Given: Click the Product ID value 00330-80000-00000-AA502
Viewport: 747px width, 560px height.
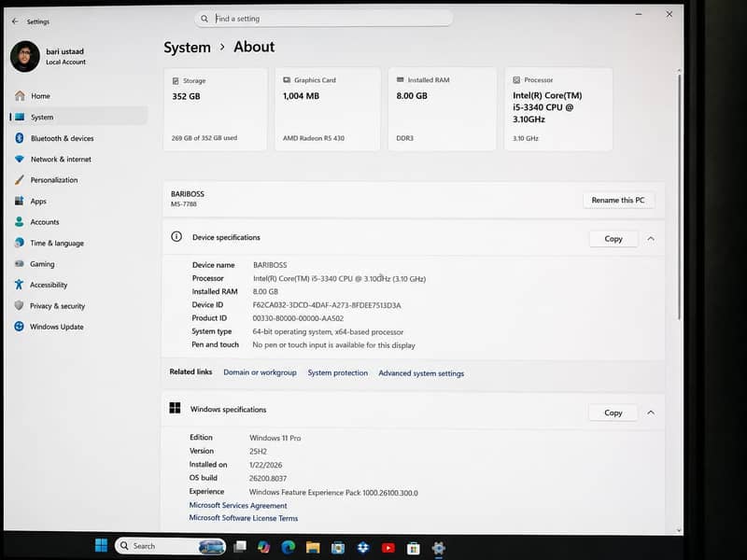Looking at the screenshot, I should (298, 318).
